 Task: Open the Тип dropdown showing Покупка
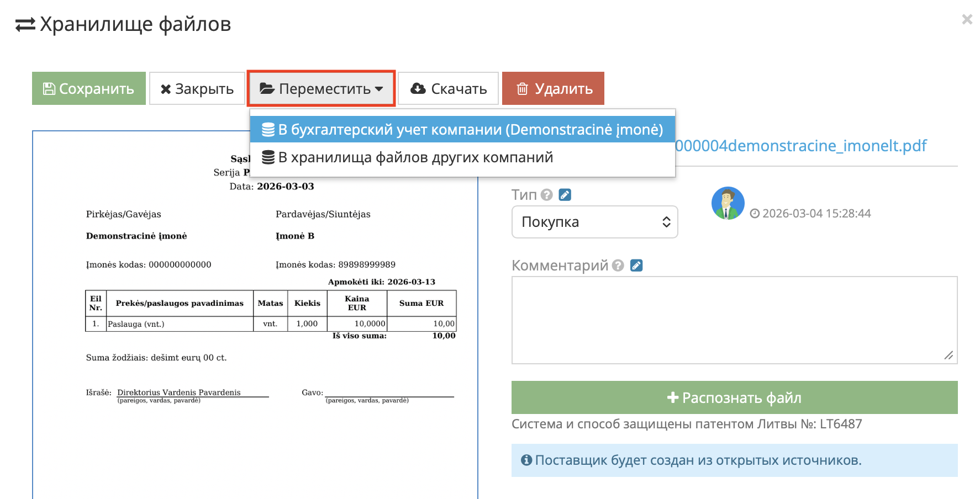(594, 222)
